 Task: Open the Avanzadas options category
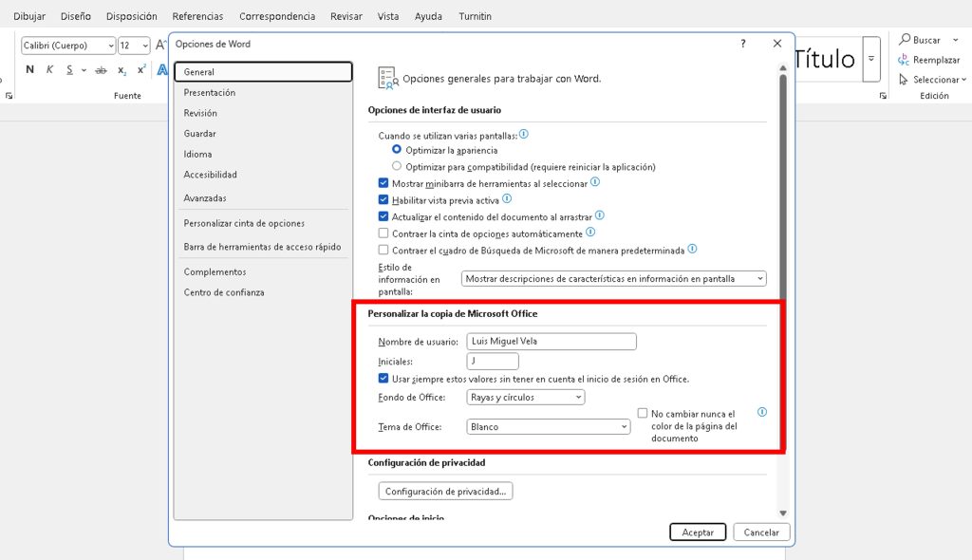tap(205, 198)
